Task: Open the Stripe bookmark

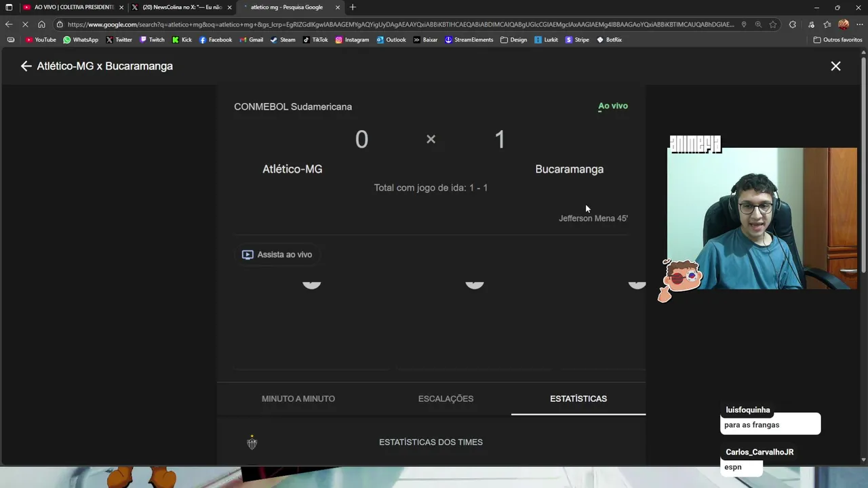Action: 577,40
